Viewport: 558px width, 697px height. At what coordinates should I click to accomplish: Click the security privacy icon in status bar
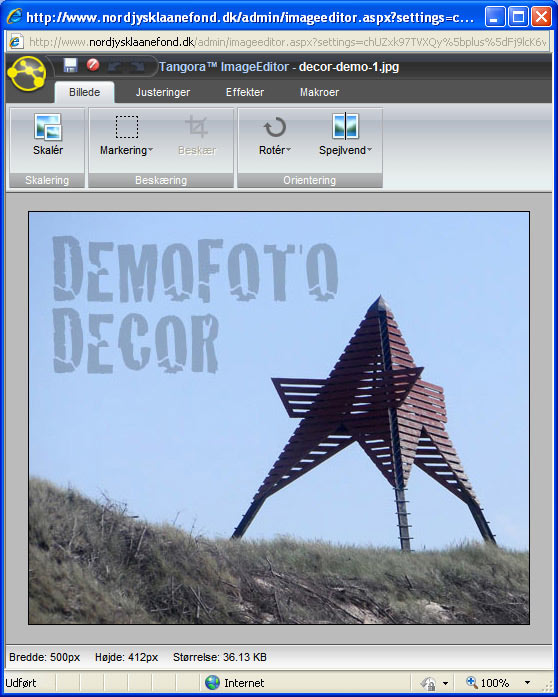(428, 683)
